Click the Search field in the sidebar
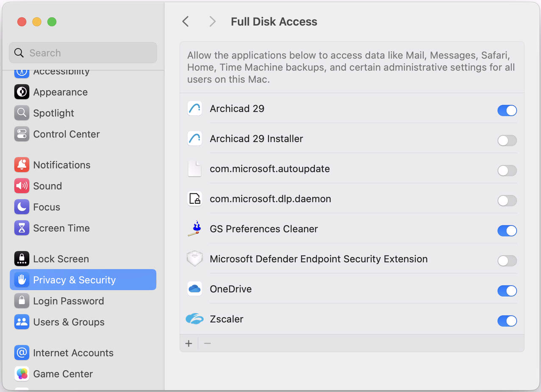The image size is (541, 392). point(82,52)
